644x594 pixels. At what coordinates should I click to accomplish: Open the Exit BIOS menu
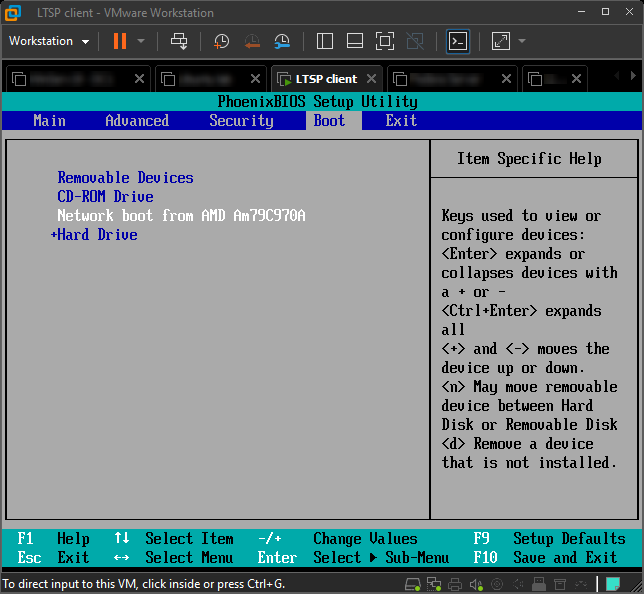pyautogui.click(x=401, y=121)
